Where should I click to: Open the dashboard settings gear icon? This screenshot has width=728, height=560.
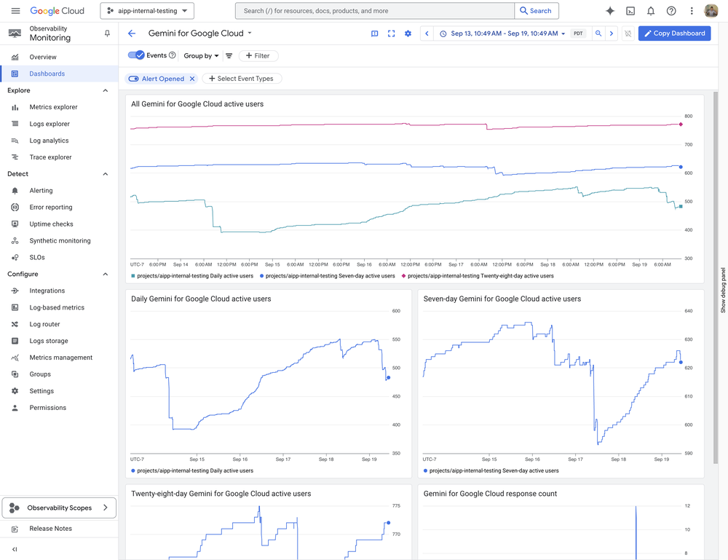click(408, 33)
